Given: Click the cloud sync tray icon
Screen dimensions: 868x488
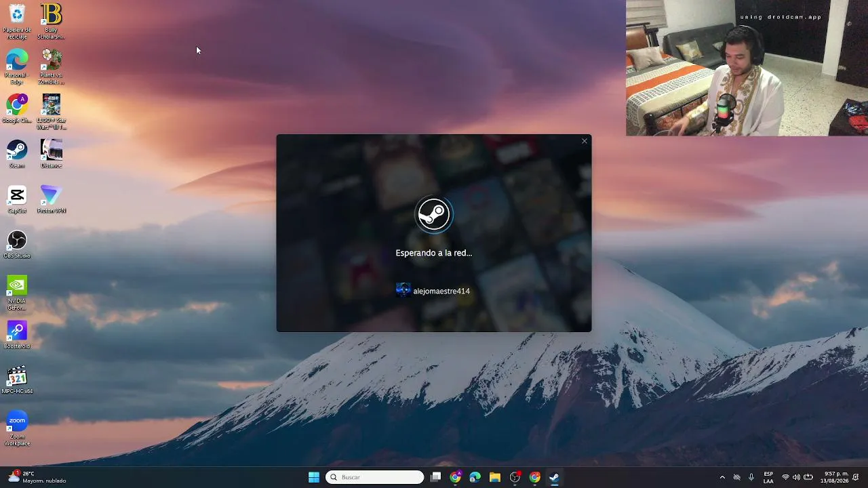Looking at the screenshot, I should [737, 477].
